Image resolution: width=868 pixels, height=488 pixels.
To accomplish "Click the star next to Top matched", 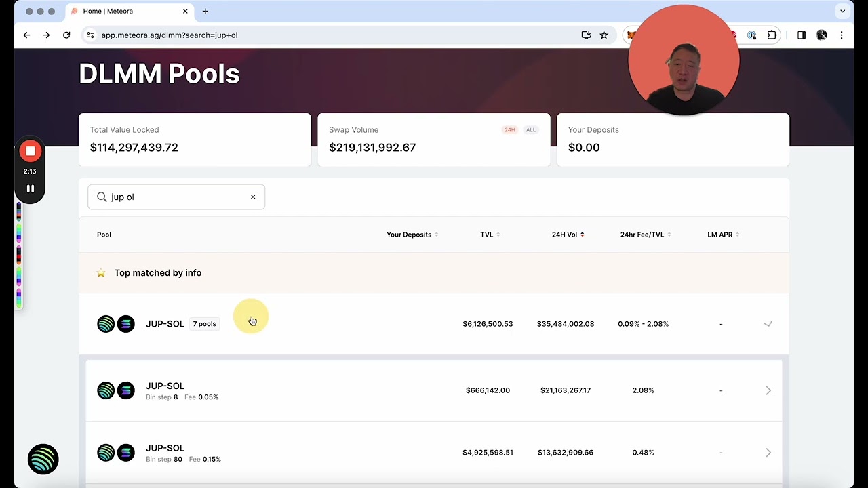I will 101,273.
